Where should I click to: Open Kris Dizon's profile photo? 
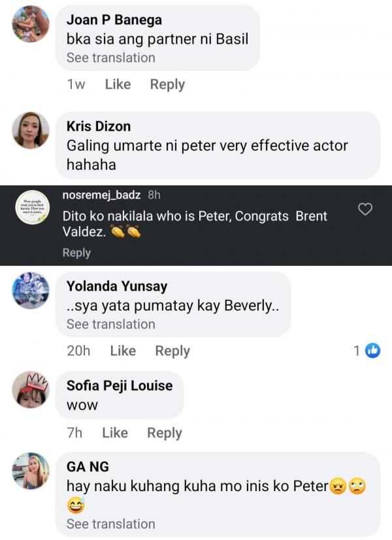(31, 130)
